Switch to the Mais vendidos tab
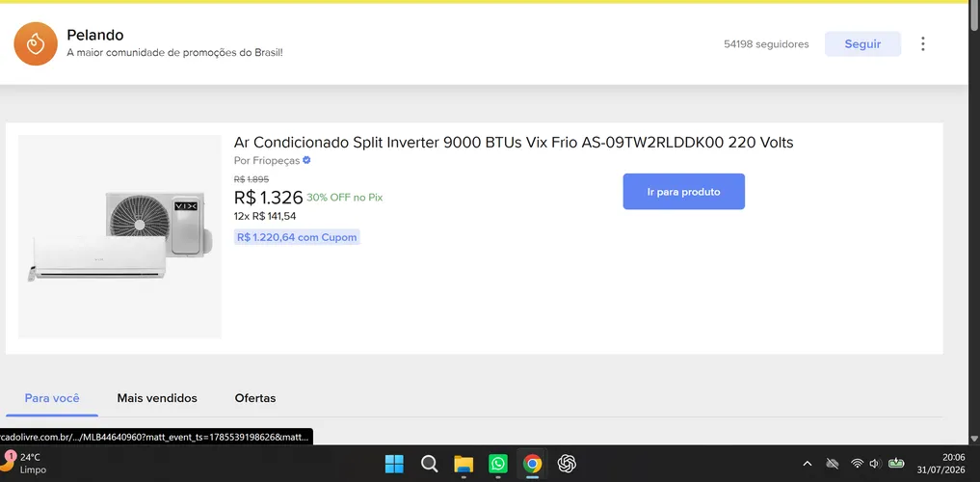The image size is (980, 482). (x=157, y=398)
